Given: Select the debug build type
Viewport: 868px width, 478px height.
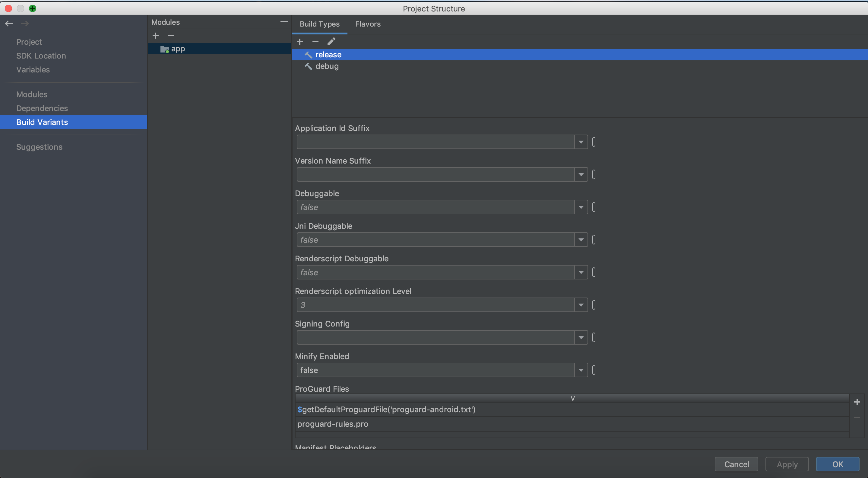Looking at the screenshot, I should tap(327, 66).
